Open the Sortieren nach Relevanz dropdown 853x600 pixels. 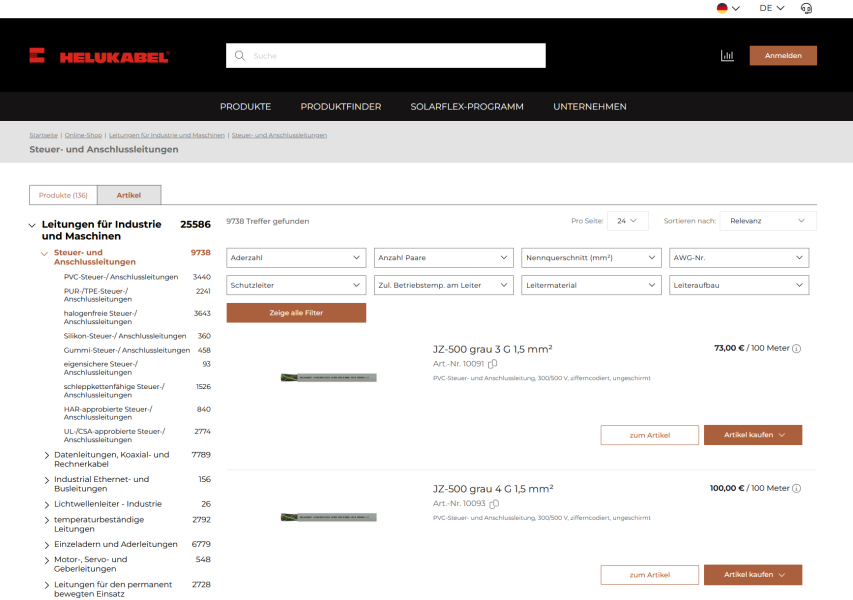767,221
